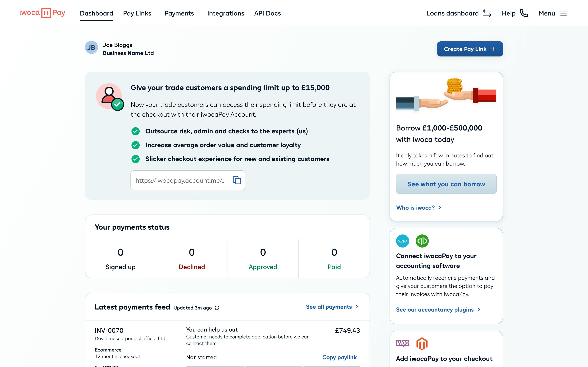
Task: Open the Pay Links tab
Action: tap(137, 13)
